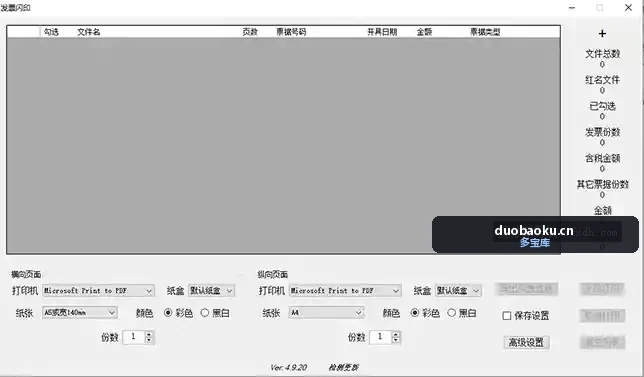This screenshot has width=644, height=377.
Task: Select 彩色 color under 纵向页面
Action: (425, 313)
